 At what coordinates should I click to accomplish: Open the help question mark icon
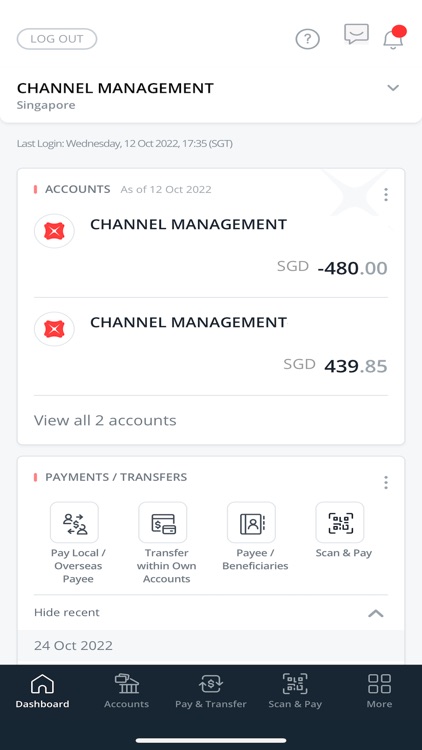[x=307, y=39]
